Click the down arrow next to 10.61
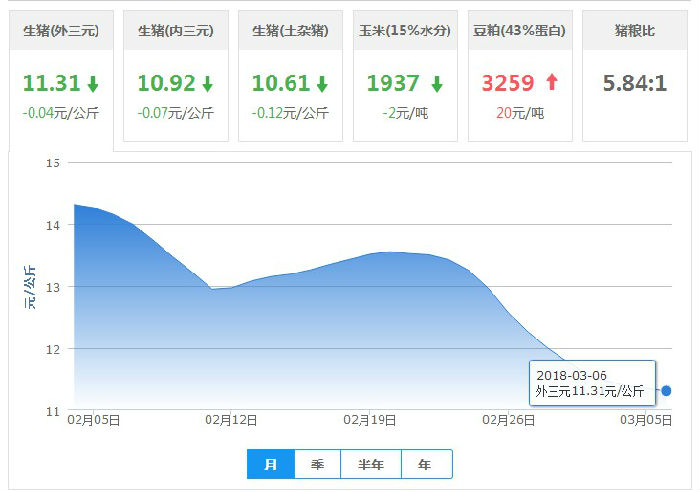 click(322, 84)
